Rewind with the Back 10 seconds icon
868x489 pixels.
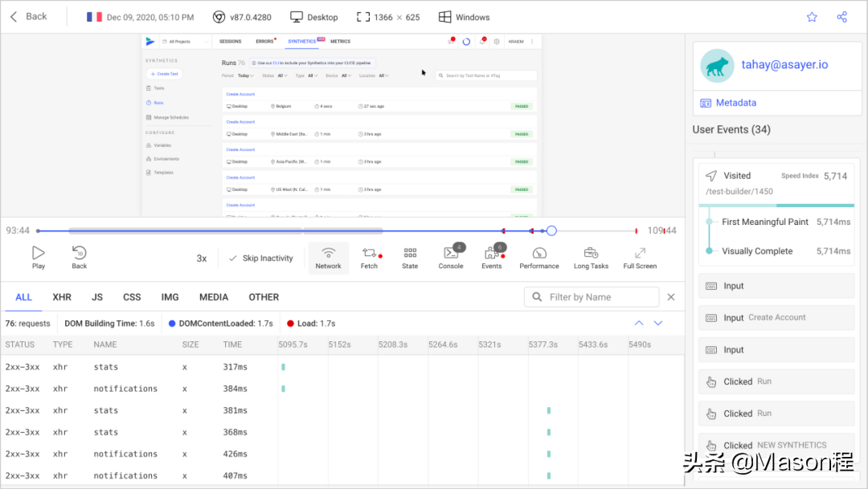(x=79, y=257)
